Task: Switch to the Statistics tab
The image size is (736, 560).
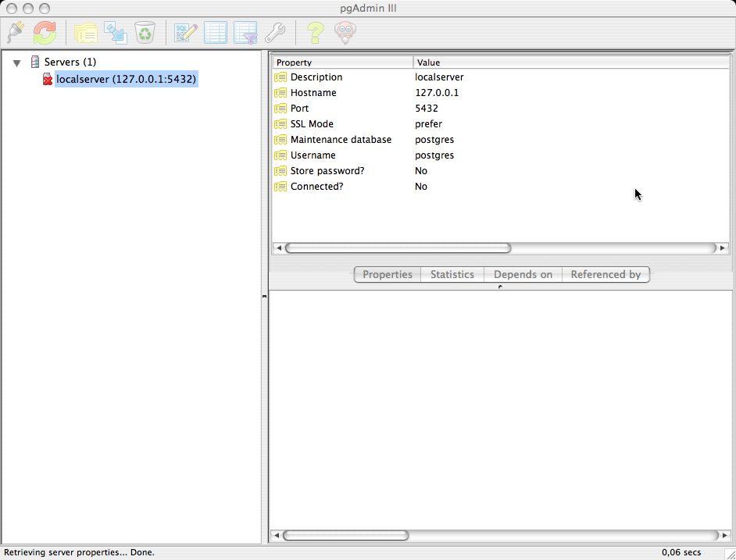Action: click(x=452, y=274)
